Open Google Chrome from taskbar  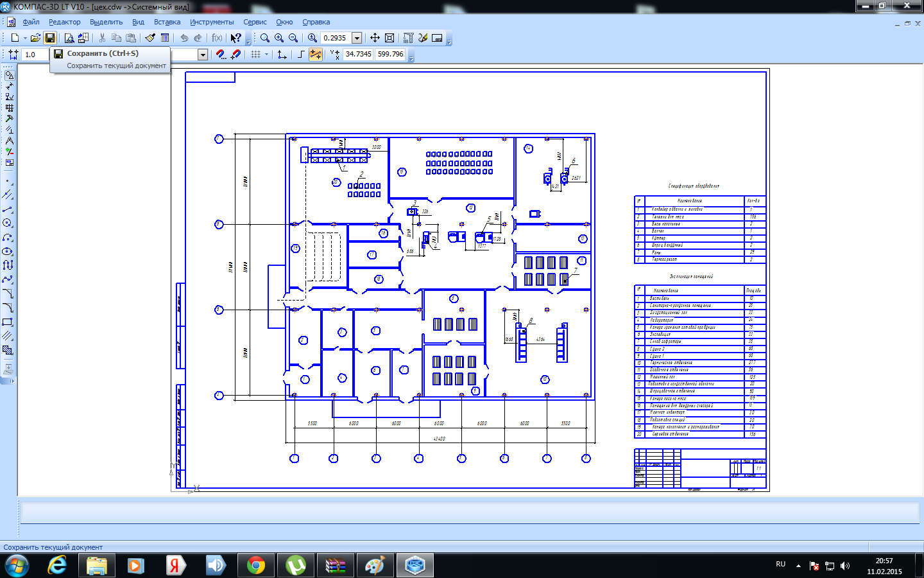tap(256, 566)
